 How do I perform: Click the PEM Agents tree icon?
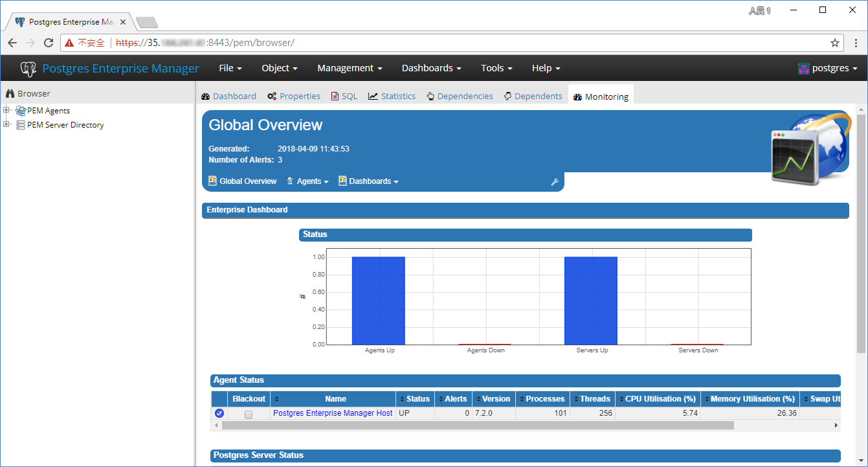click(21, 111)
